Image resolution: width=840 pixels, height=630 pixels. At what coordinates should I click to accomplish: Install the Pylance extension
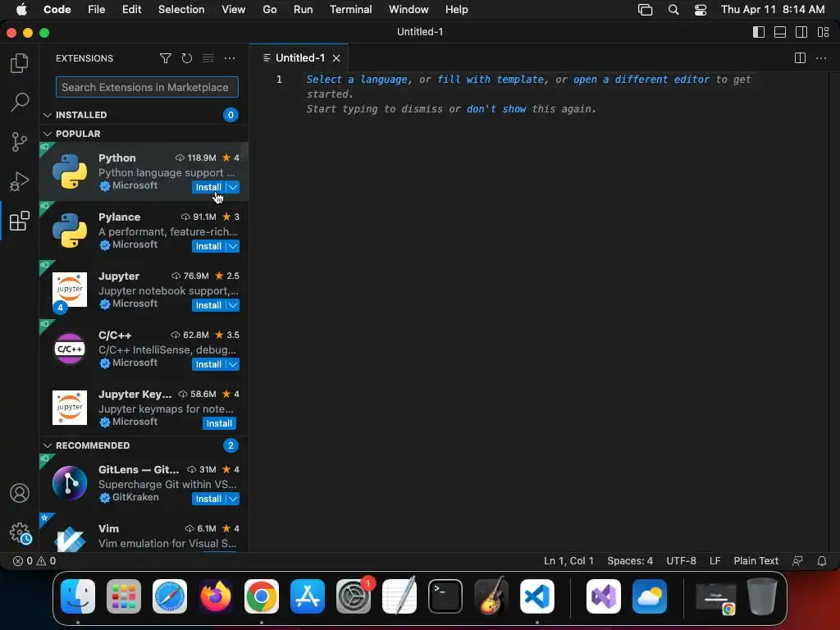[x=208, y=246]
